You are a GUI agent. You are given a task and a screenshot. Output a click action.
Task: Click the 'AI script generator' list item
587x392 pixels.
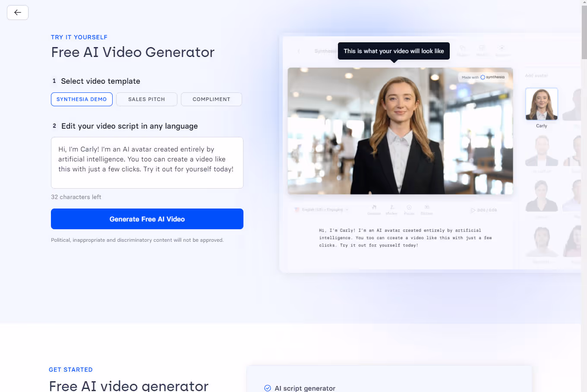305,388
